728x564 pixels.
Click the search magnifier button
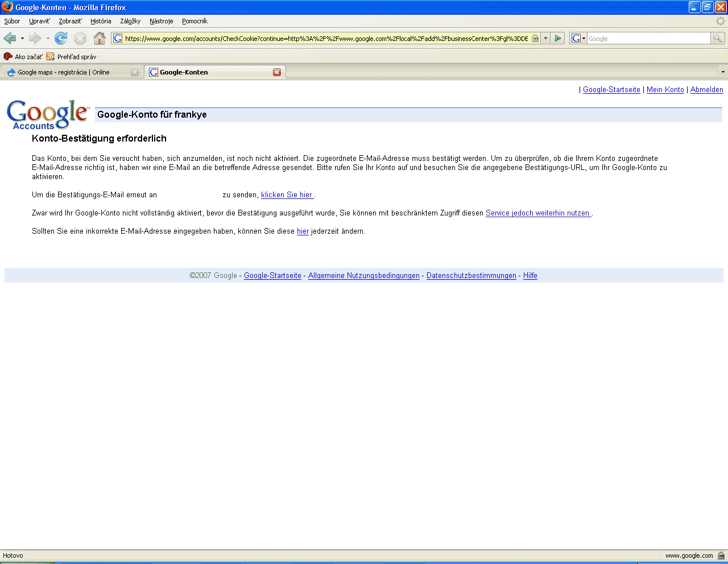pos(718,38)
